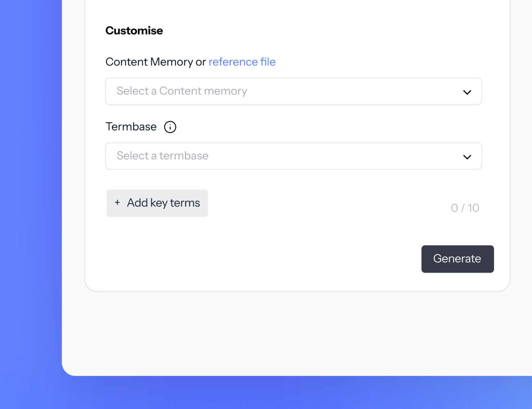532x409 pixels.
Task: Click the plus icon beside Add key terms
Action: [117, 202]
